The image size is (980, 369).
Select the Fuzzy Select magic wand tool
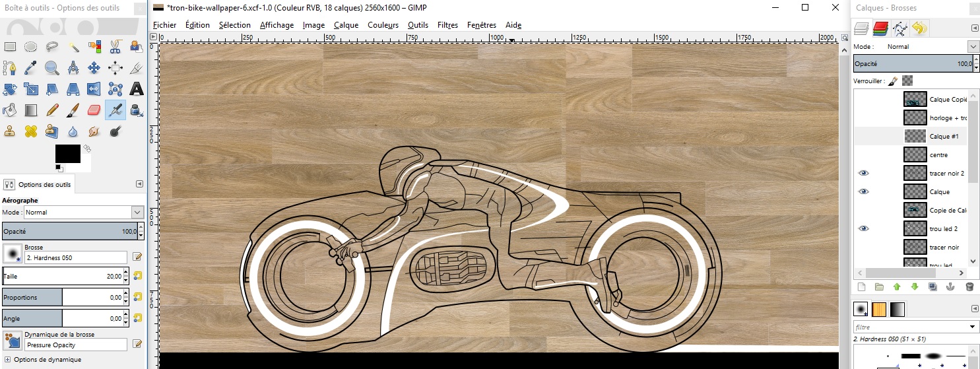click(x=73, y=47)
